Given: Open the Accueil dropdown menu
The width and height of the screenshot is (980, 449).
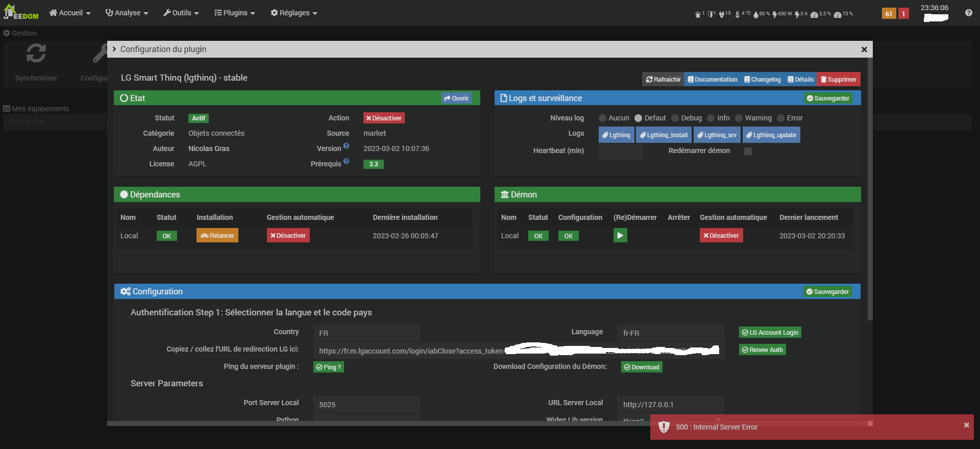Looking at the screenshot, I should pos(70,13).
